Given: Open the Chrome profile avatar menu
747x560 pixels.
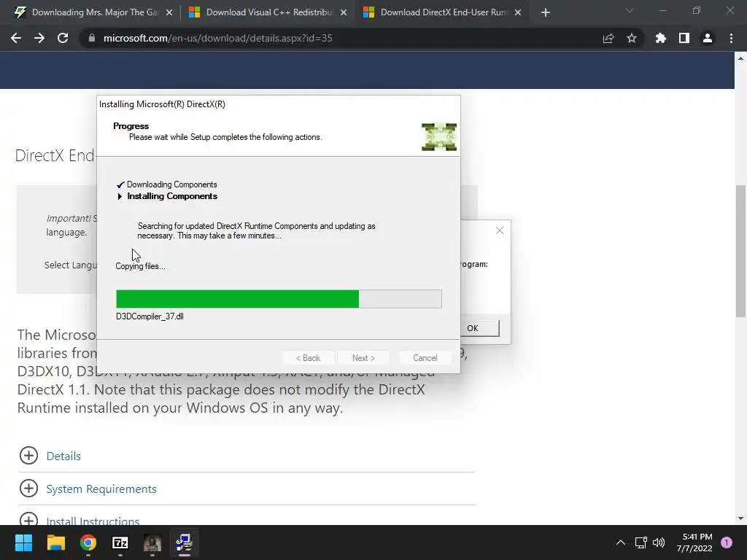Looking at the screenshot, I should coord(708,38).
